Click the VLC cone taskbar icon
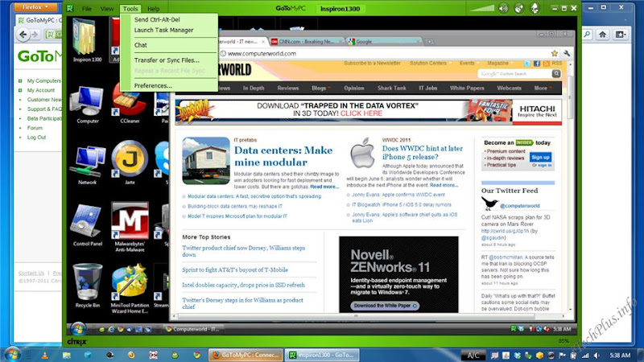The image size is (644, 362). pyautogui.click(x=45, y=355)
